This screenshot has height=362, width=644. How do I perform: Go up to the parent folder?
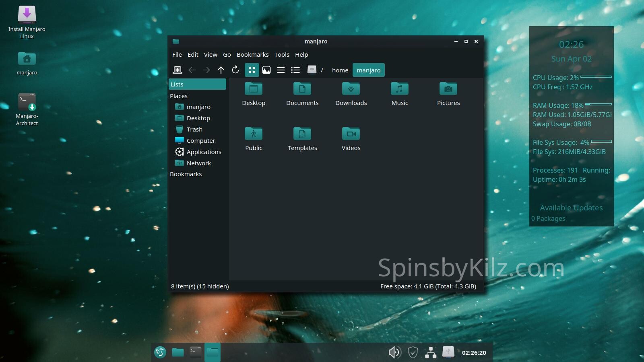(x=221, y=70)
